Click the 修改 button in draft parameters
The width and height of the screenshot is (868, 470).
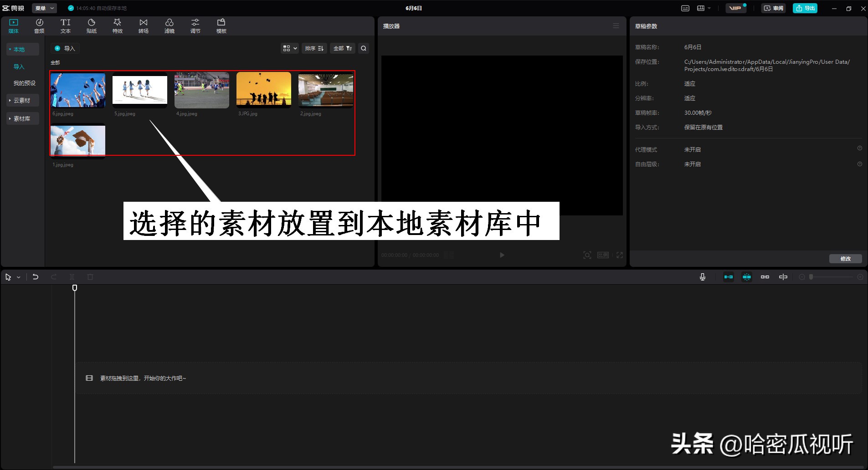pos(846,259)
